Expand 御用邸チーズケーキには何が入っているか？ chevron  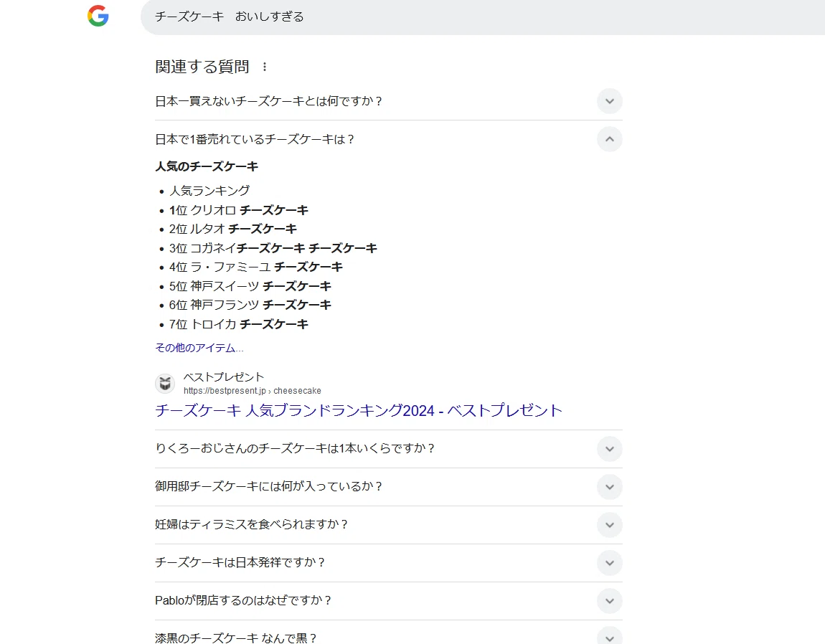[x=609, y=487]
